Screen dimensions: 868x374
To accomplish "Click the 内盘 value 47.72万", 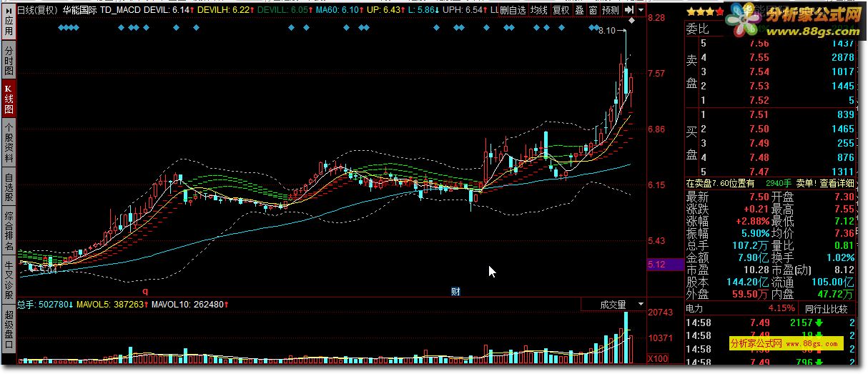I will (834, 295).
